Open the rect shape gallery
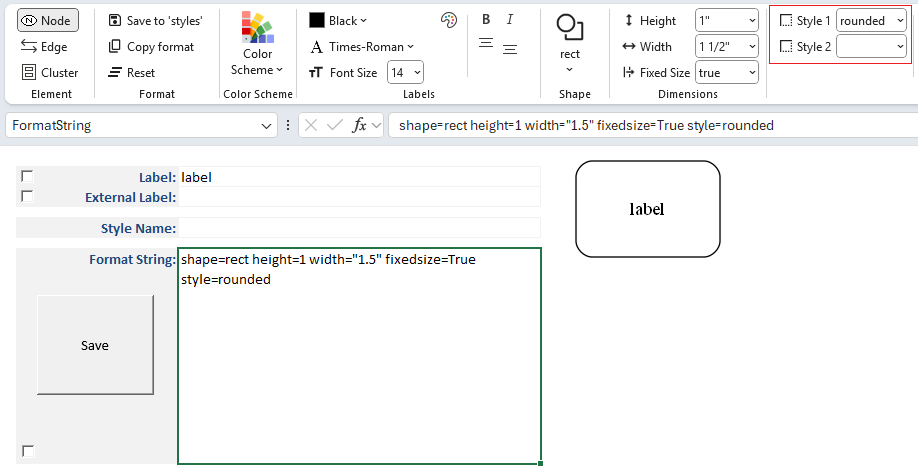 coord(569,45)
